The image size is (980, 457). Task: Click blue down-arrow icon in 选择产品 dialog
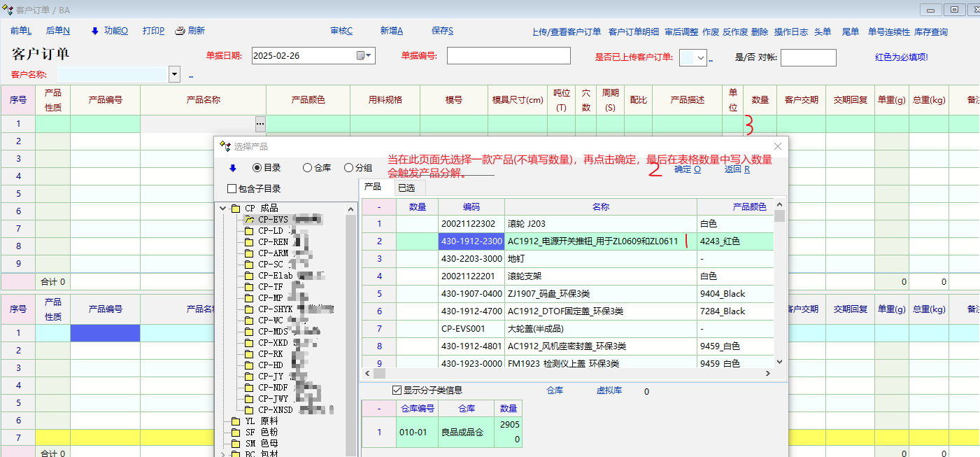[x=232, y=168]
